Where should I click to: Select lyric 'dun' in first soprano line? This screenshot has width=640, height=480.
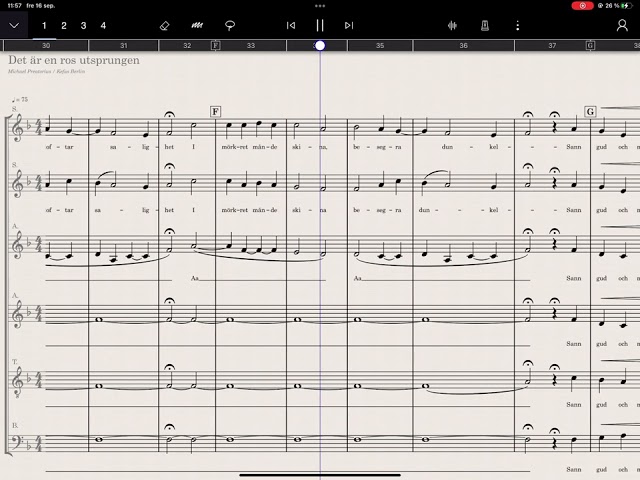point(447,147)
